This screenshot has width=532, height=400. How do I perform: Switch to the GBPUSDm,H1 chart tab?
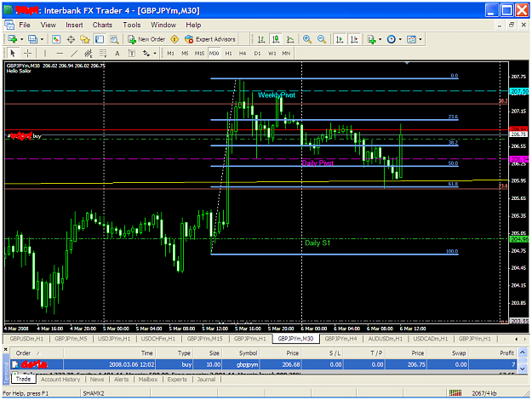26,339
